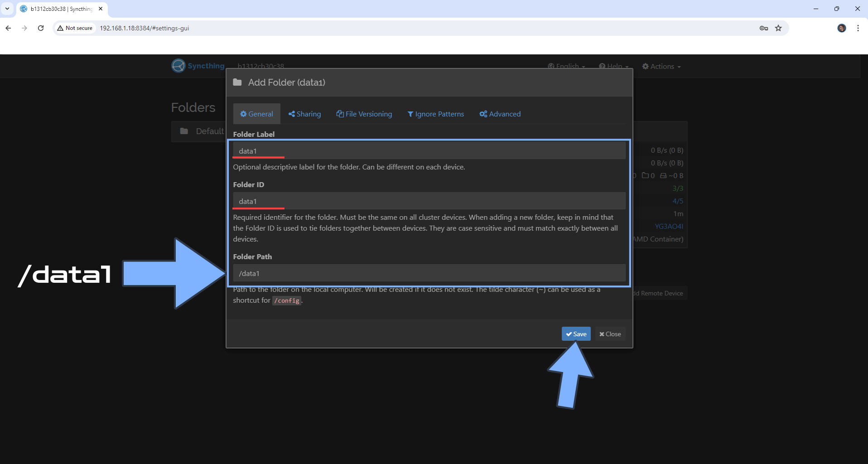Open the Chrome three-dot menu
The height and width of the screenshot is (464, 868).
pos(858,28)
